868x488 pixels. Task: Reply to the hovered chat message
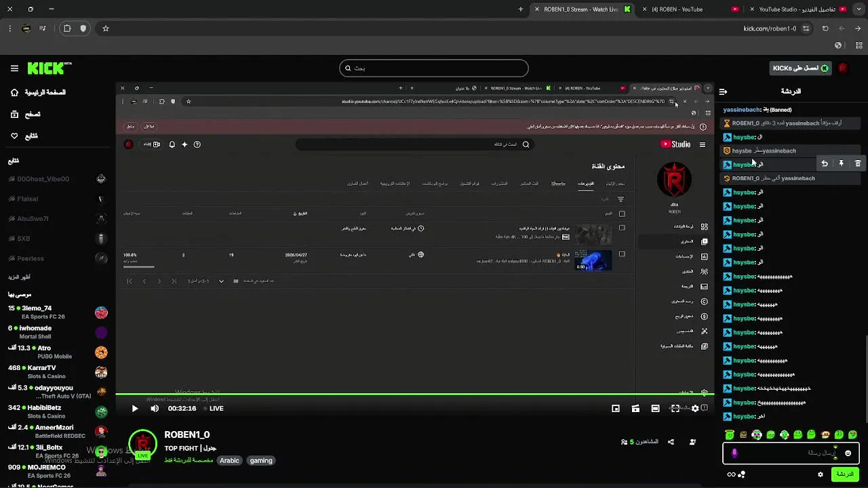(825, 163)
